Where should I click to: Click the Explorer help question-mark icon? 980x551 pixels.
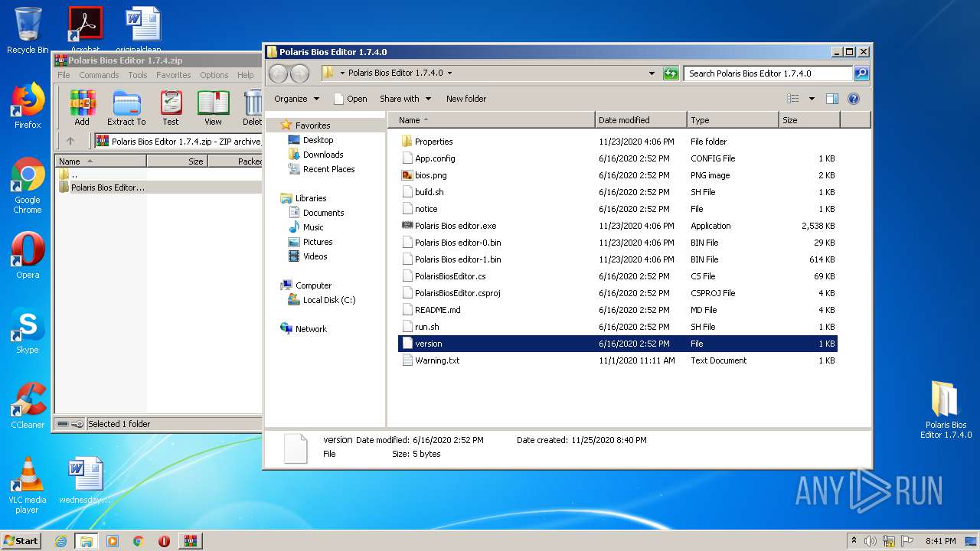point(854,99)
